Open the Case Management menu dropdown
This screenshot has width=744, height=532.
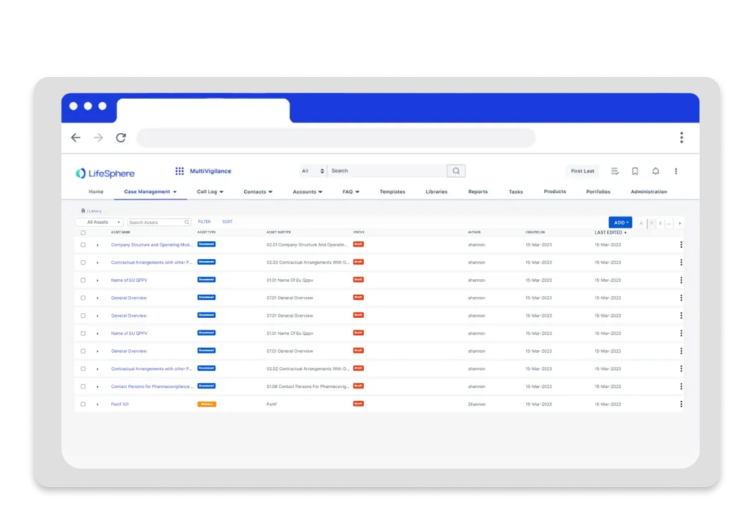click(x=149, y=191)
